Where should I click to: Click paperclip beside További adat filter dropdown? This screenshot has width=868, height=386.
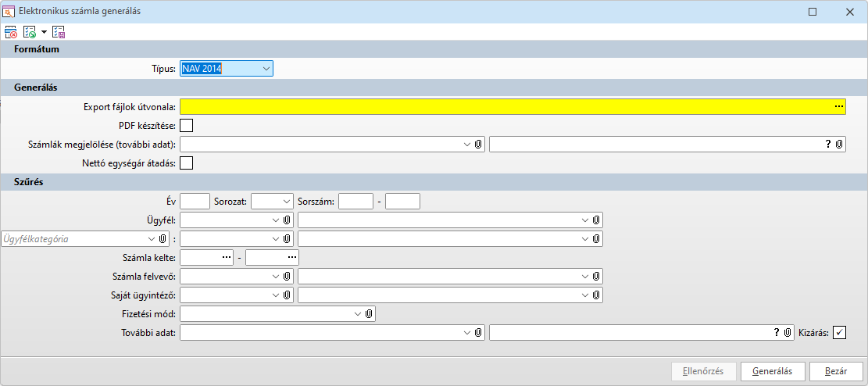[479, 333]
